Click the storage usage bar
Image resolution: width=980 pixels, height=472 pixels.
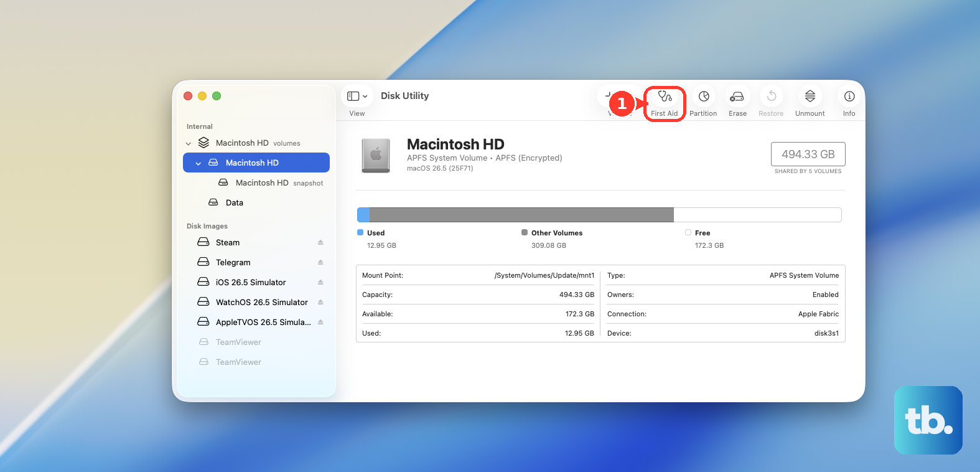point(599,215)
